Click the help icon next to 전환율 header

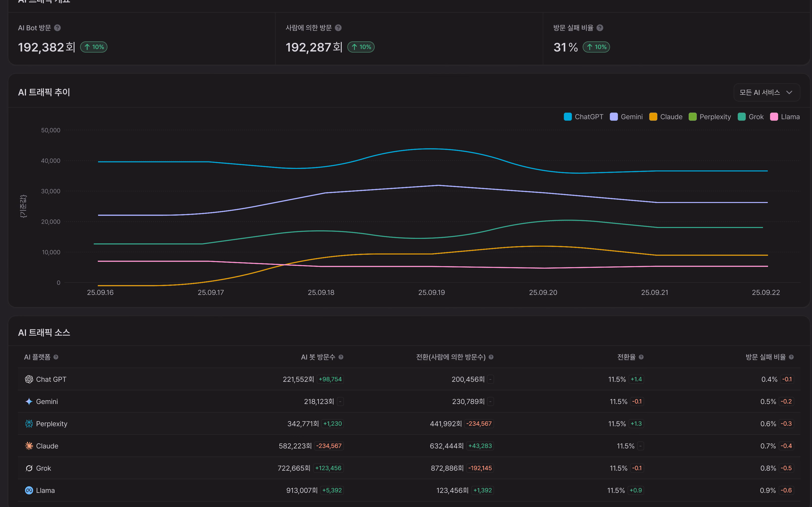[641, 357]
